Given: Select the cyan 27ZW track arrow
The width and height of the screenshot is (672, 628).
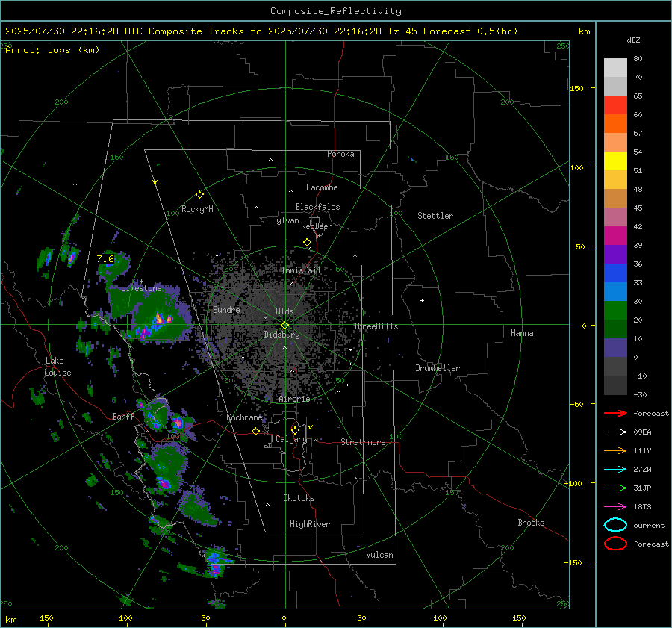Looking at the screenshot, I should (615, 470).
